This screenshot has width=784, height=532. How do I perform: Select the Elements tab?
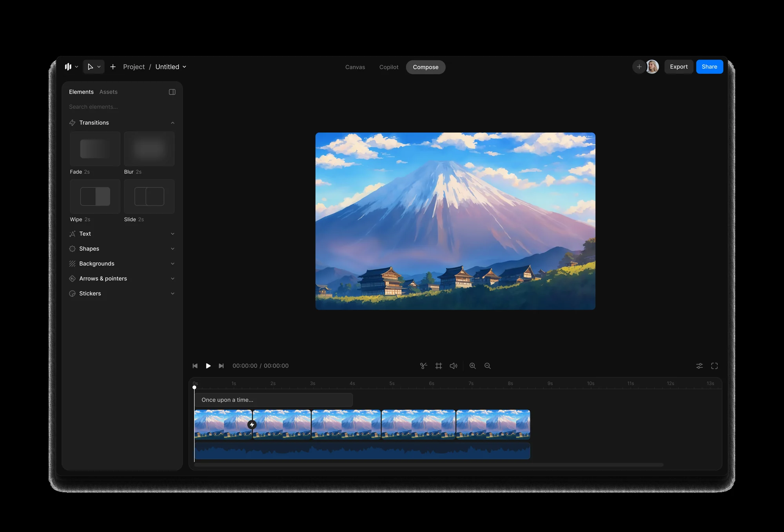click(x=81, y=92)
